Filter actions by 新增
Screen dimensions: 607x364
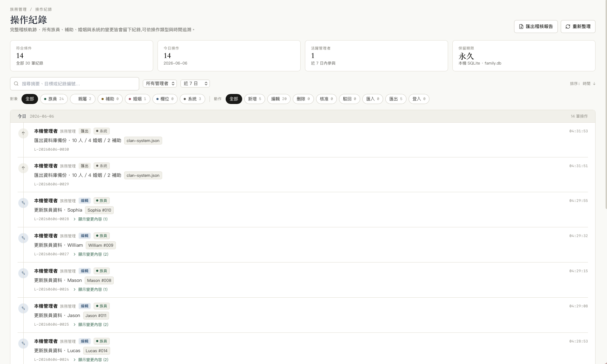click(x=255, y=99)
